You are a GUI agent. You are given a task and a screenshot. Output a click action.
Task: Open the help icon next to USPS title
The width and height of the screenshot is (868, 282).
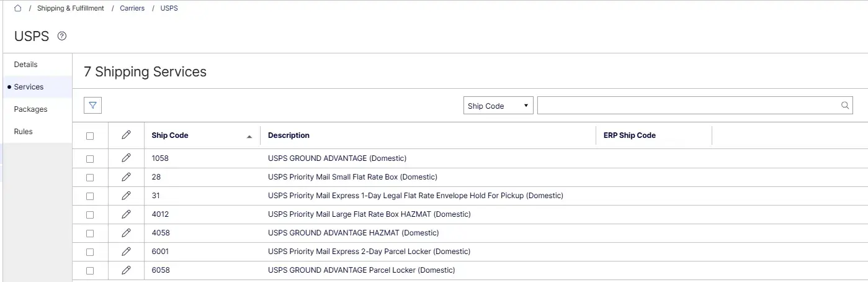point(61,36)
